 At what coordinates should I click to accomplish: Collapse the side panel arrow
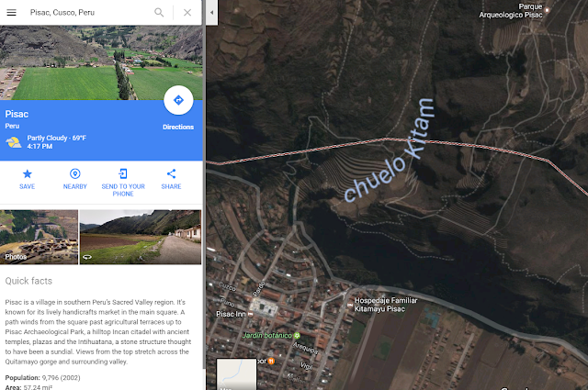[211, 12]
